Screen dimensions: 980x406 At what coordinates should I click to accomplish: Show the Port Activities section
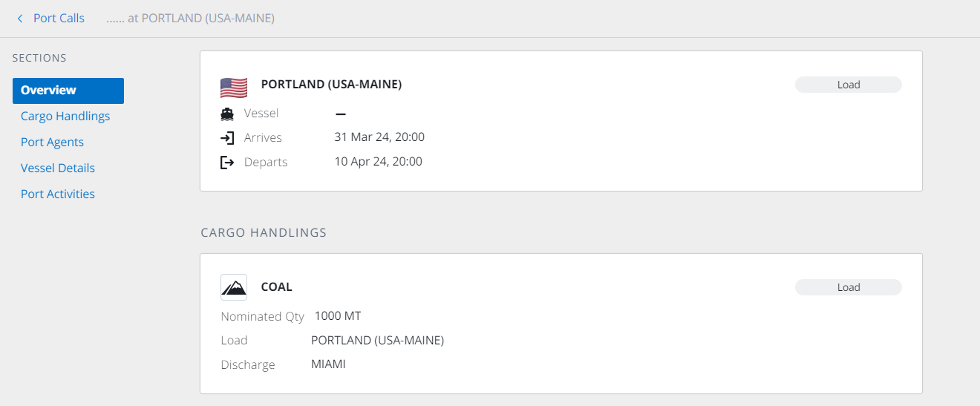pyautogui.click(x=58, y=194)
